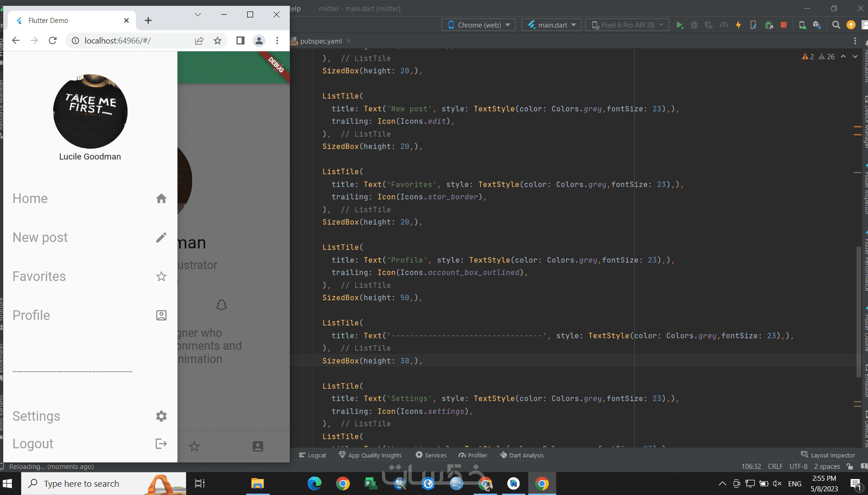Click the star icon beside Favorites

[161, 277]
